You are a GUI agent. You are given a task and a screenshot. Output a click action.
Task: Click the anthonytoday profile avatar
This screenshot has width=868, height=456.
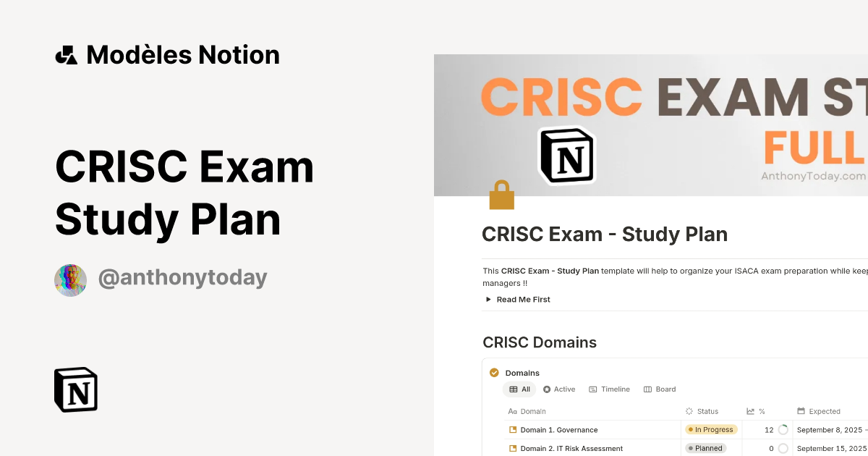click(x=70, y=280)
